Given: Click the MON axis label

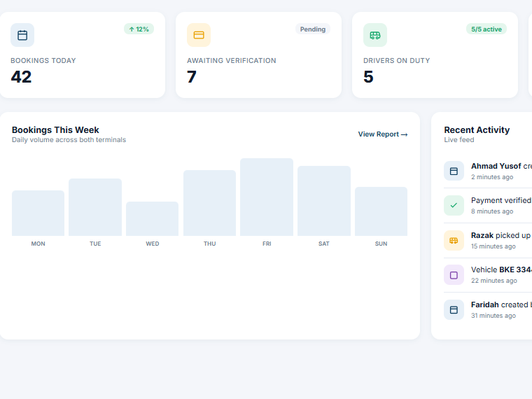Looking at the screenshot, I should pyautogui.click(x=38, y=244).
